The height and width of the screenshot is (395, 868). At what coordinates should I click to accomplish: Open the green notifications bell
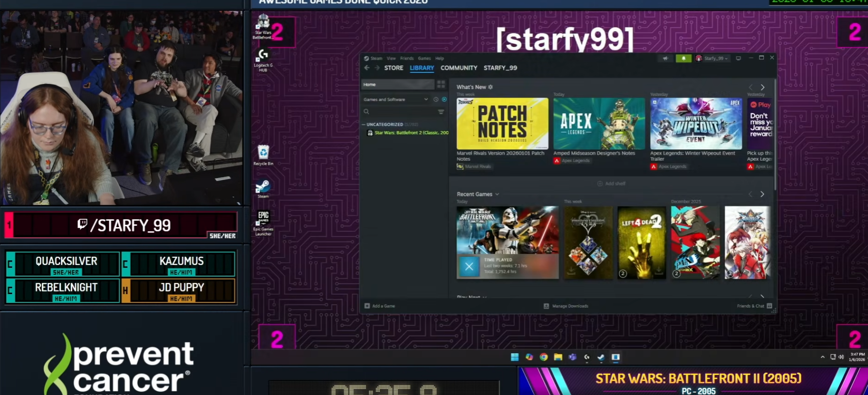pos(683,58)
